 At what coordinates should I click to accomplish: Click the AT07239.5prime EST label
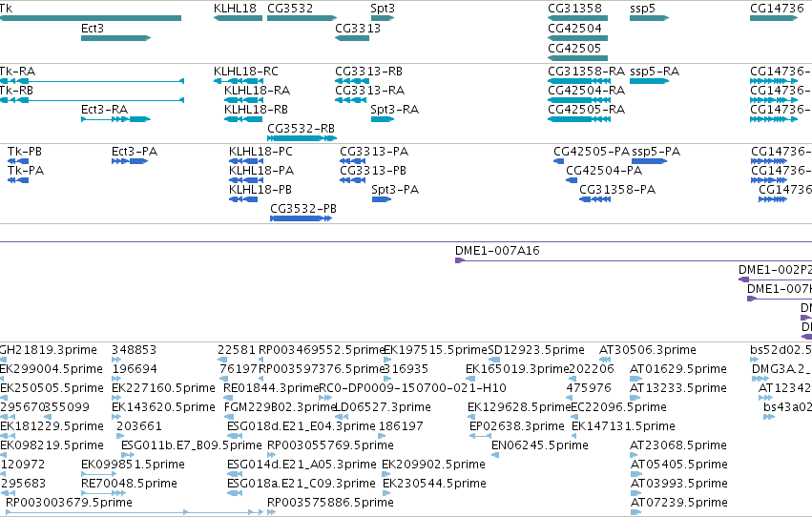678,504
